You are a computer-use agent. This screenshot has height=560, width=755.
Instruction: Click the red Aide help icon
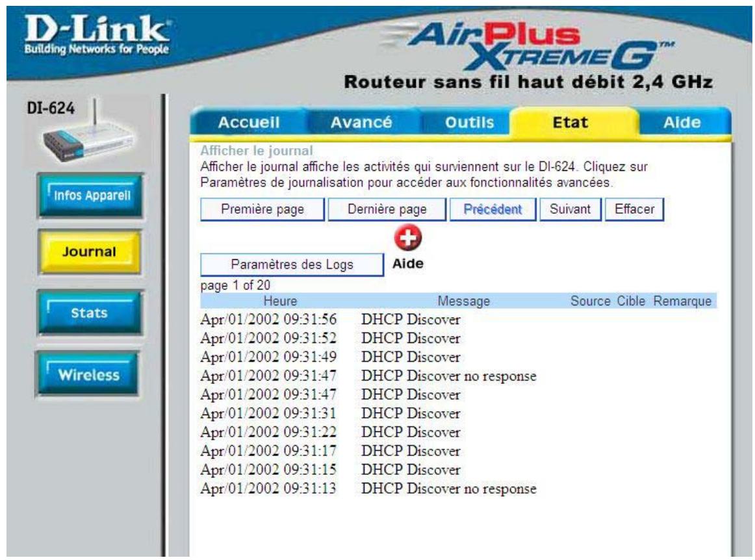[x=408, y=238]
